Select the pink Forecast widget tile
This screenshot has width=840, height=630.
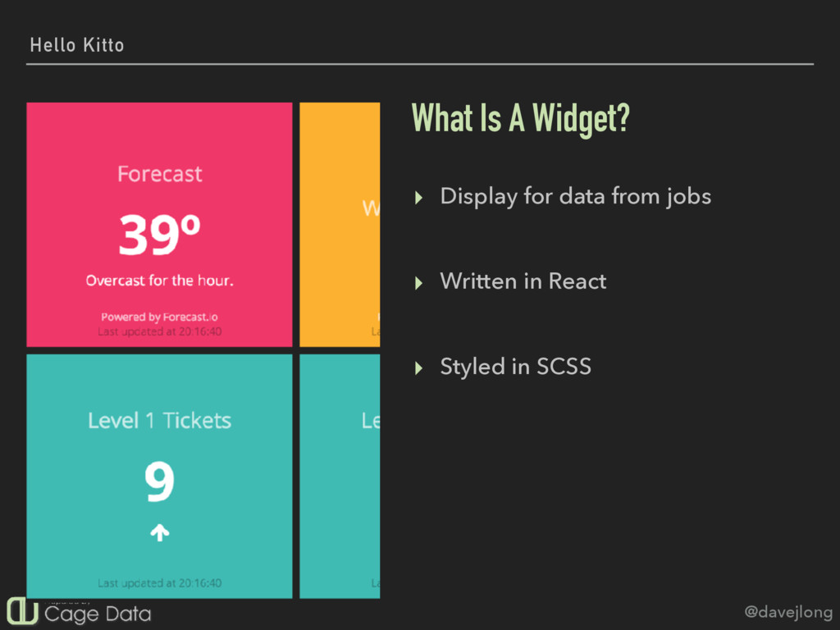tap(159, 225)
